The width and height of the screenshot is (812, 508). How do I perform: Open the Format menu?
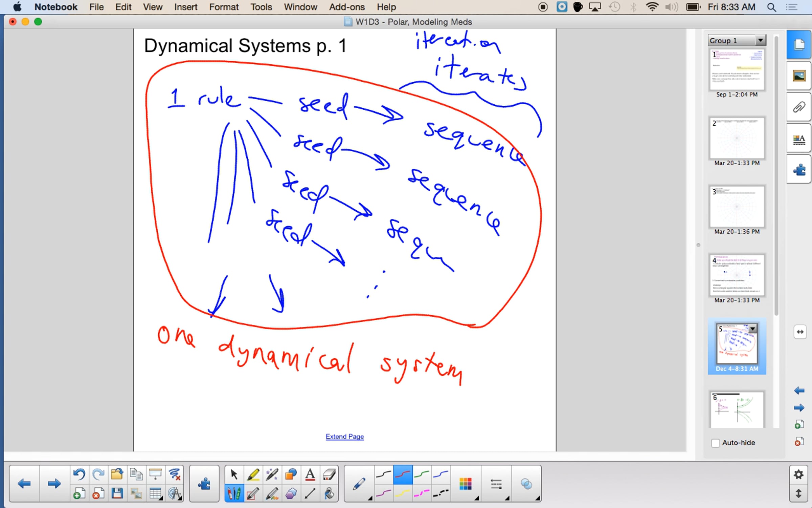click(x=223, y=7)
